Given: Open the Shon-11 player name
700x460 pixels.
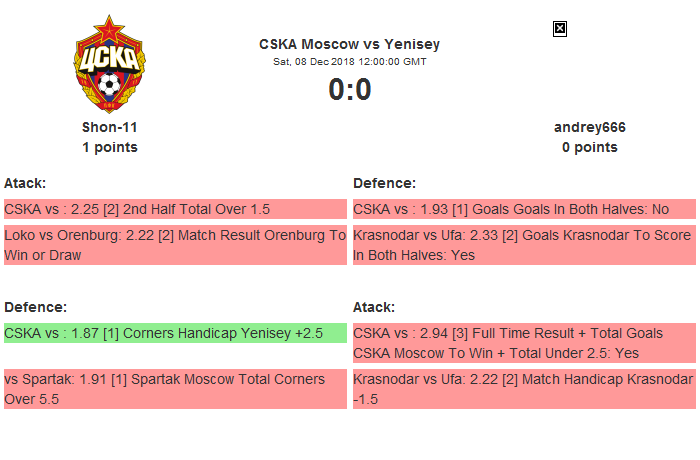Looking at the screenshot, I should click(x=110, y=127).
